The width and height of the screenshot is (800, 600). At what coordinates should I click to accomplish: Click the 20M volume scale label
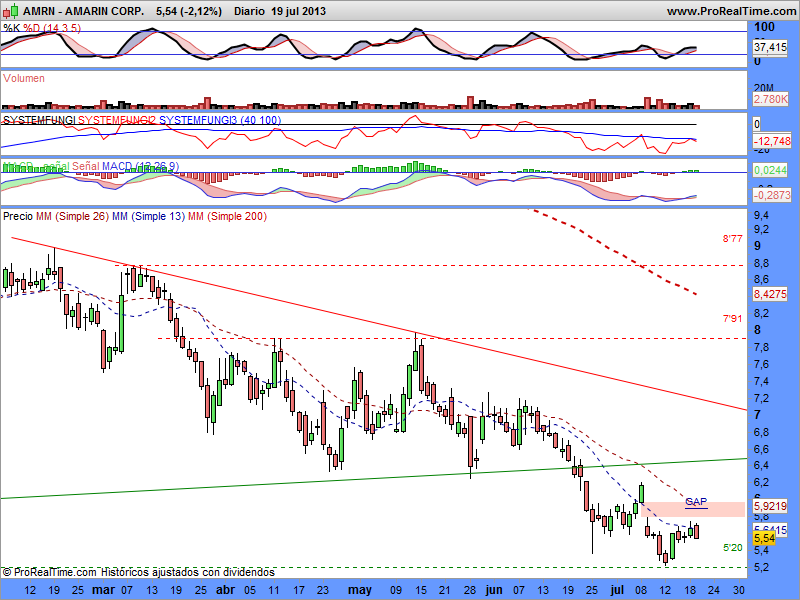pos(764,88)
